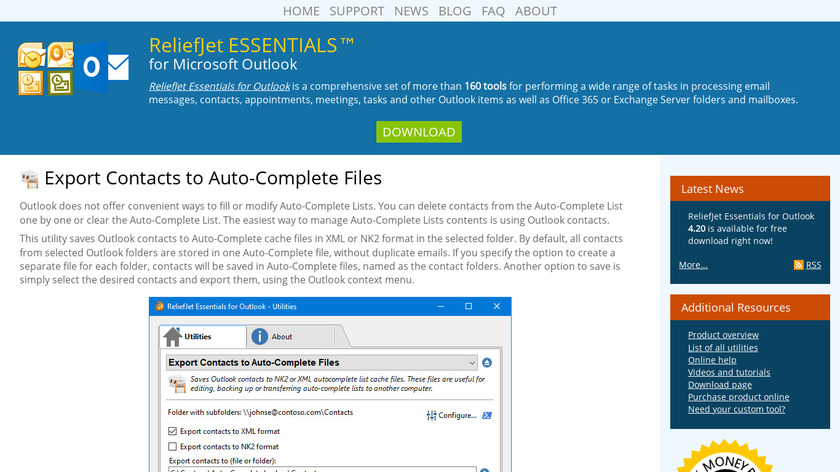Click the yellow calendar-clock icon in header

coord(31,83)
